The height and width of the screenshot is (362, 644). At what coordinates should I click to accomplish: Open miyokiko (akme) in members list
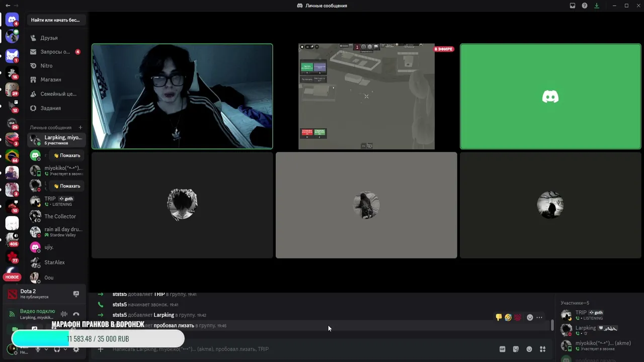tap(600, 345)
